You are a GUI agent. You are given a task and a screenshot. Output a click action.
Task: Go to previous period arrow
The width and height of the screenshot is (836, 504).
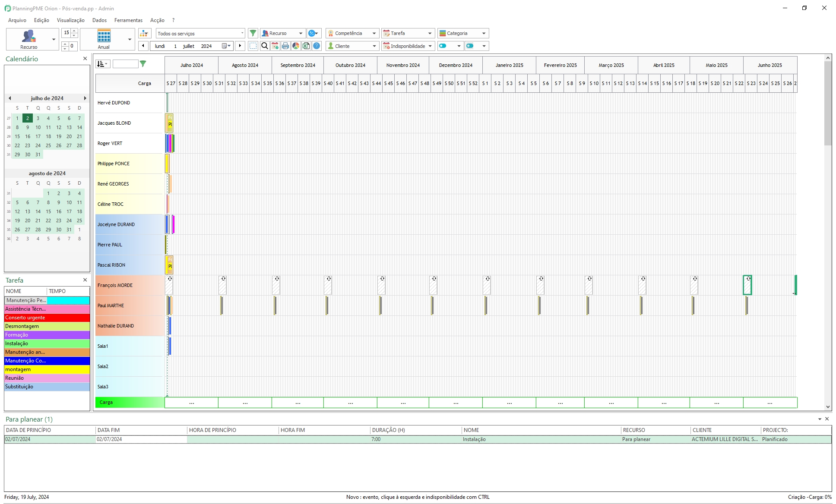pos(143,46)
